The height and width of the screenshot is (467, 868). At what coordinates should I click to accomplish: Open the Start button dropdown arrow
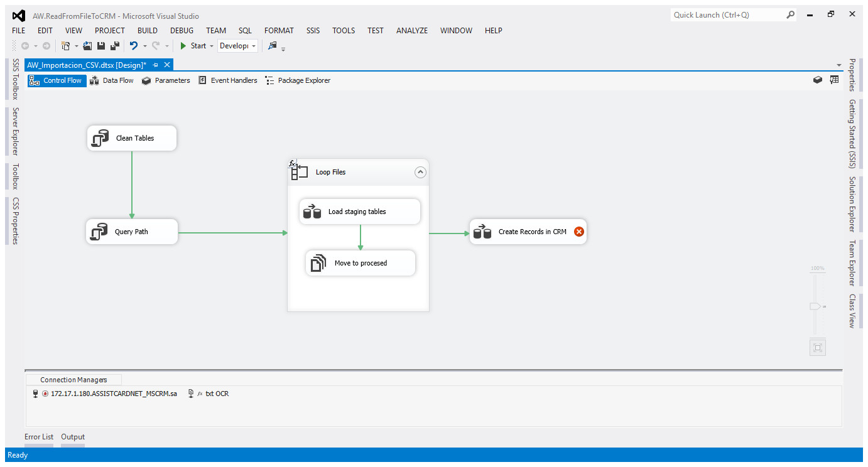click(212, 46)
